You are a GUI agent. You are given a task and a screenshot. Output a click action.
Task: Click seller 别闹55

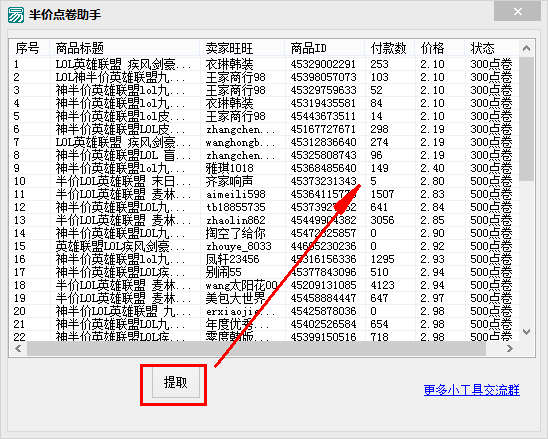(223, 272)
